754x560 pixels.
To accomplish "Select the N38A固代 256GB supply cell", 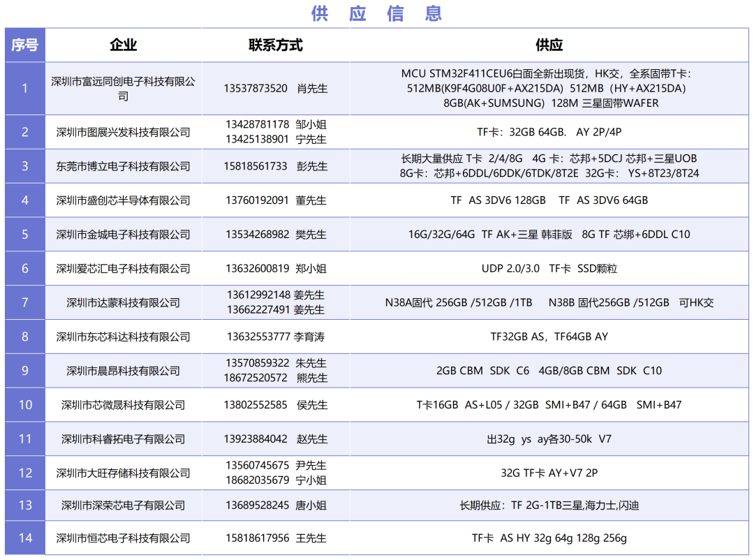I will tap(549, 302).
